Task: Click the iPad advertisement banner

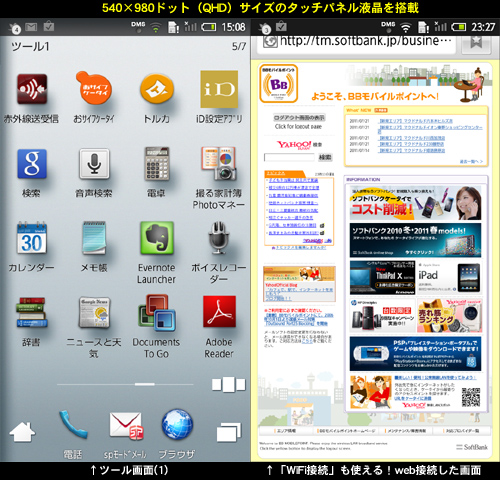Action: point(449,278)
